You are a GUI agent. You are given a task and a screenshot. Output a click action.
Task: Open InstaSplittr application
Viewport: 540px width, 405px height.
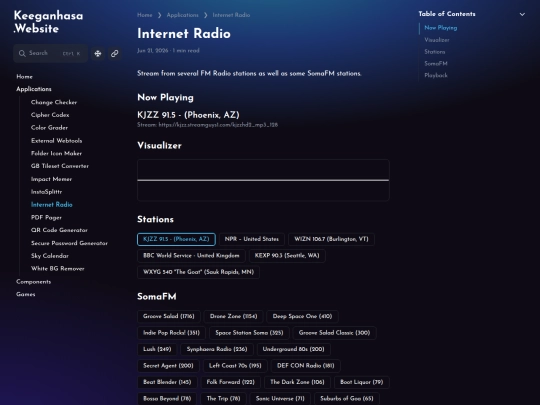click(46, 191)
